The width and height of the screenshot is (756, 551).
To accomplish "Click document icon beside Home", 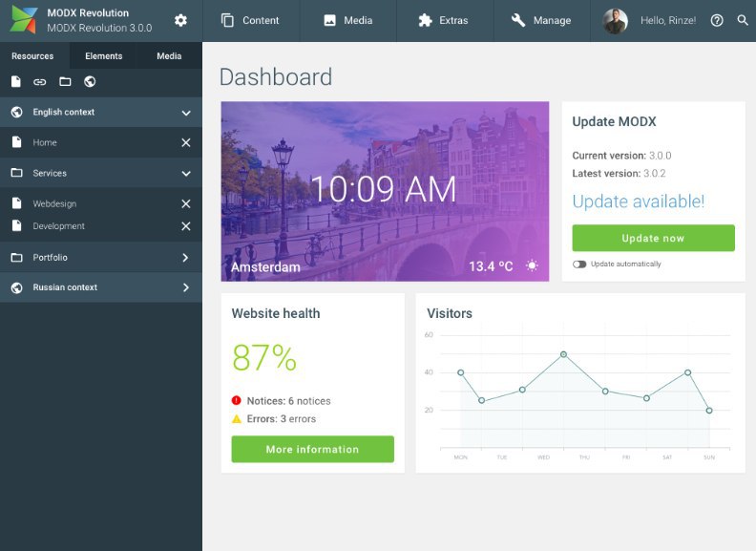I will click(17, 142).
